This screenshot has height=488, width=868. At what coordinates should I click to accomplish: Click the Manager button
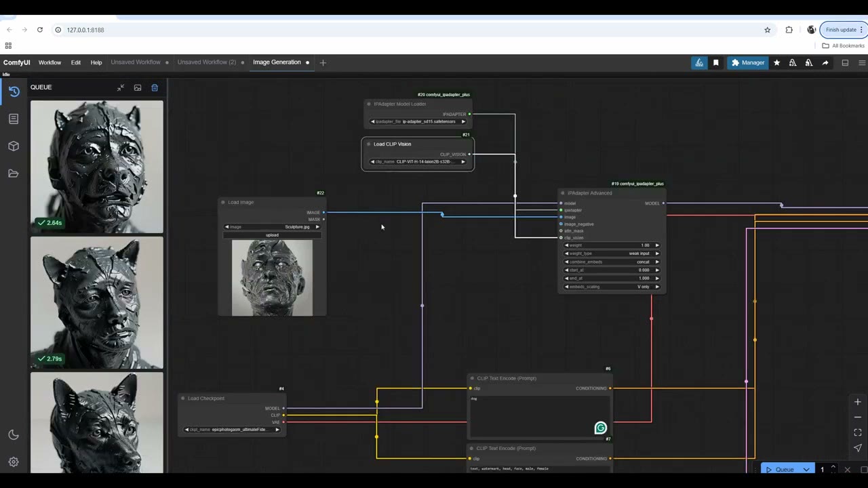(748, 62)
